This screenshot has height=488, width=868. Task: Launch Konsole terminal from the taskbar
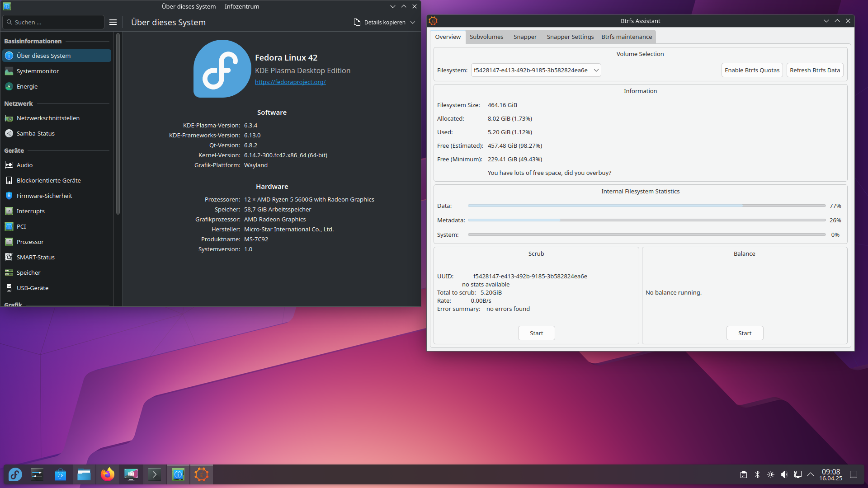[x=154, y=474]
